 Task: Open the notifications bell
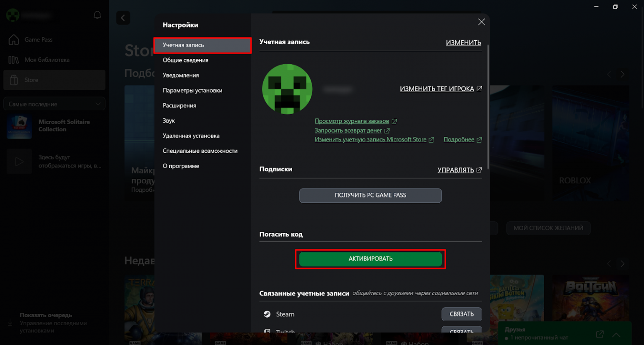point(97,15)
